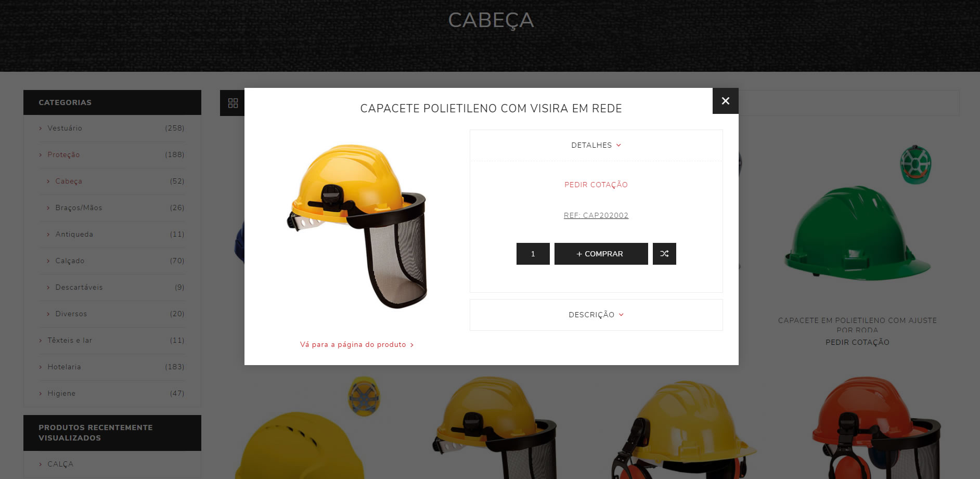
Task: Click the quantity input field
Action: coord(533,254)
